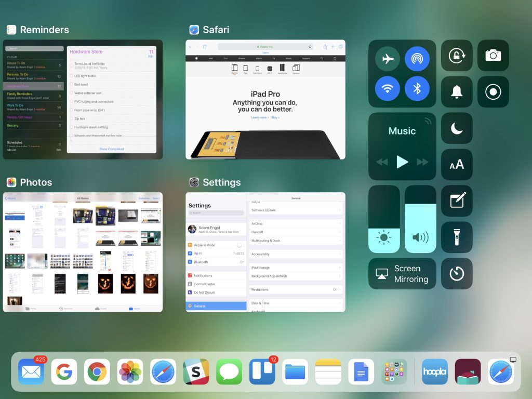Select Notifications in Settings sidebar
Image resolution: width=532 pixels, height=399 pixels.
coord(216,275)
